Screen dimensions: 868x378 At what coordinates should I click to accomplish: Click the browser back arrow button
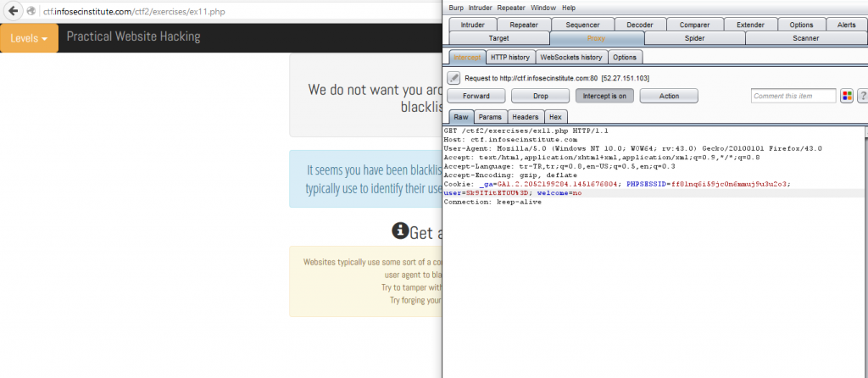(13, 13)
